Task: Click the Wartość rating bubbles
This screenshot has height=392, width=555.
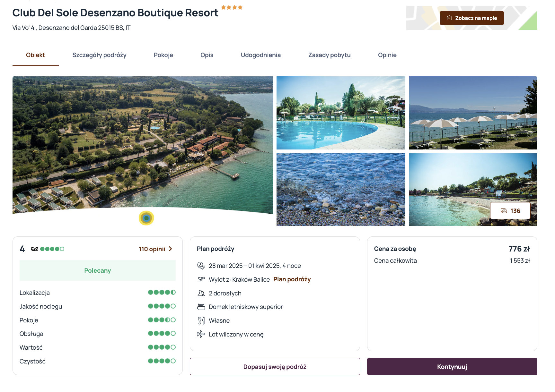Action: click(162, 347)
